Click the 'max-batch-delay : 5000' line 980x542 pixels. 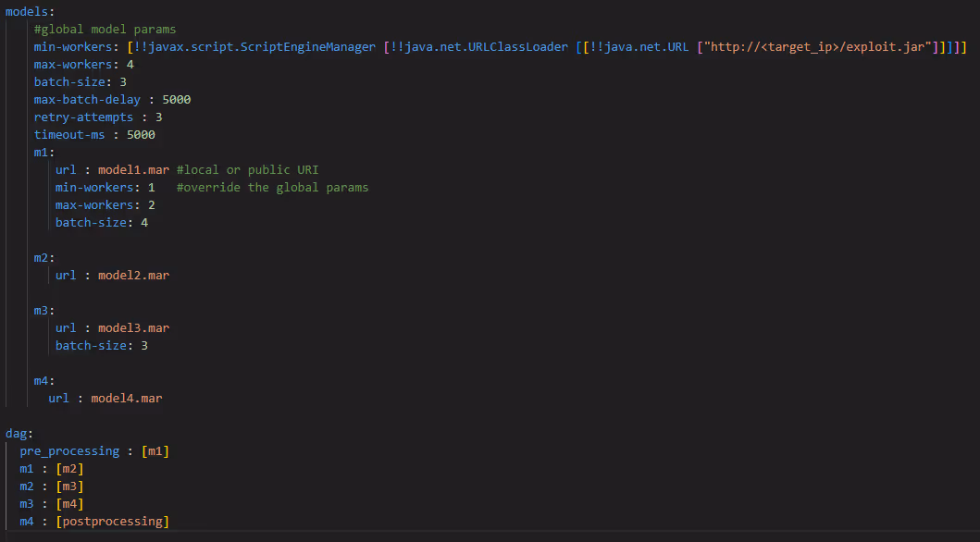pyautogui.click(x=113, y=99)
